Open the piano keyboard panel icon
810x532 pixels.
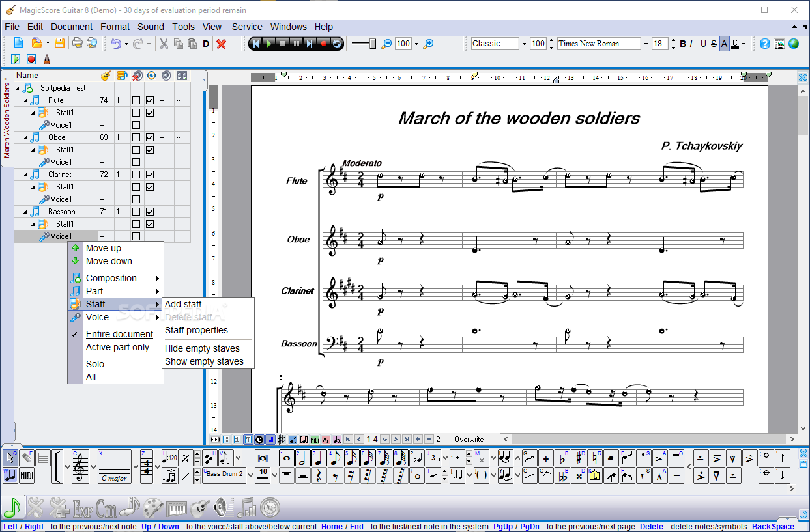[x=177, y=507]
